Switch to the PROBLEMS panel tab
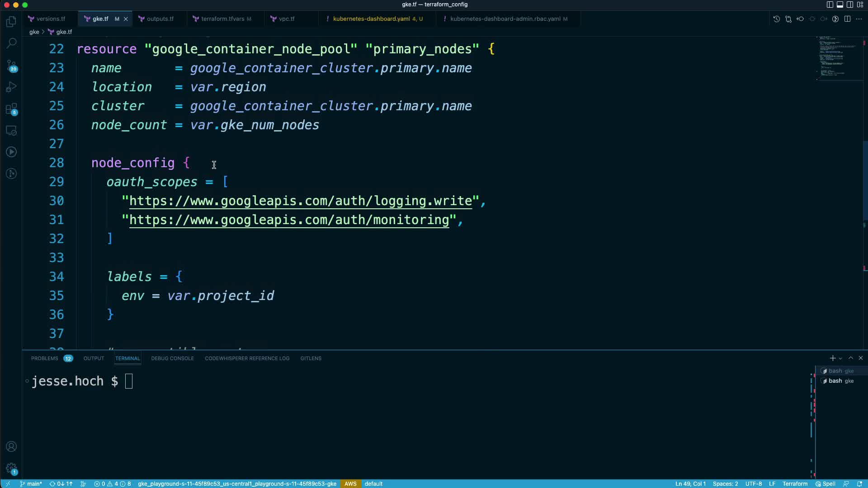This screenshot has height=488, width=868. click(x=44, y=358)
